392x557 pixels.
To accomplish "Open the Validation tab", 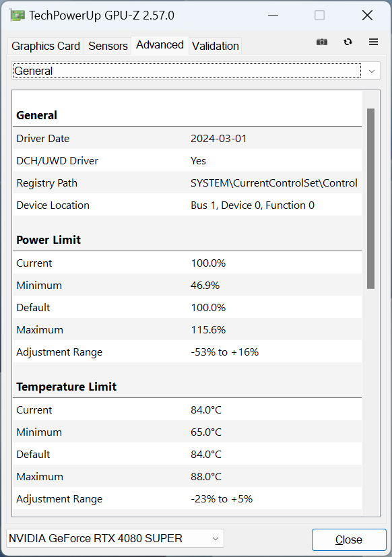I will 216,46.
